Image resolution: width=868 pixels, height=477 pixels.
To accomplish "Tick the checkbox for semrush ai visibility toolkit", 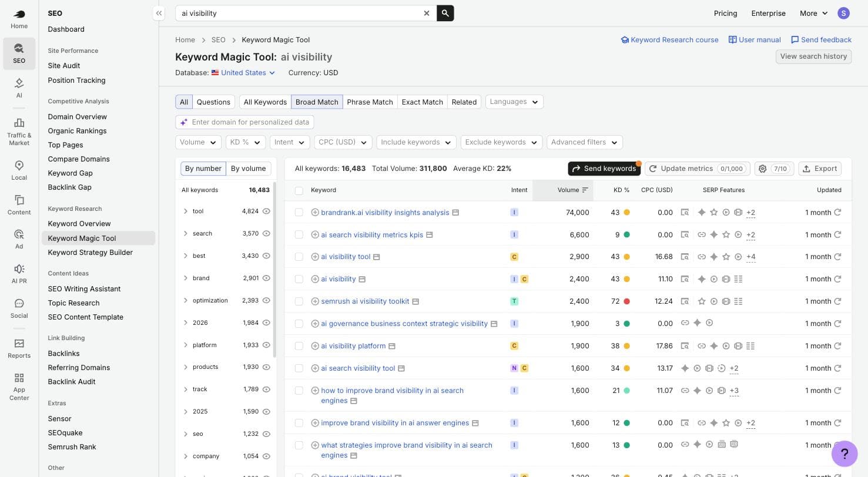I will [x=299, y=301].
